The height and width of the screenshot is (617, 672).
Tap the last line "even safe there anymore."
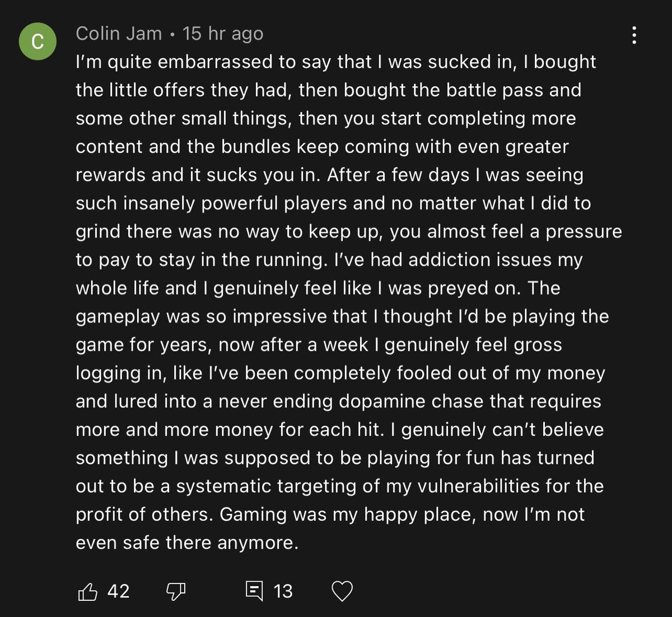[x=187, y=543]
